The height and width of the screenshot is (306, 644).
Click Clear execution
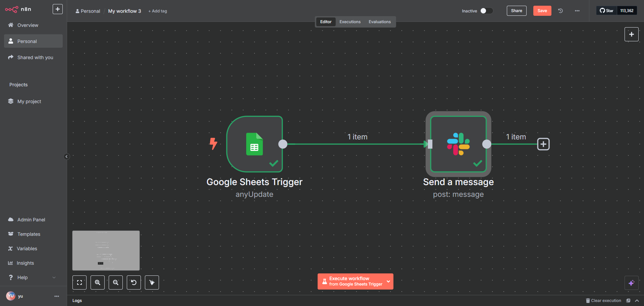tap(603, 301)
